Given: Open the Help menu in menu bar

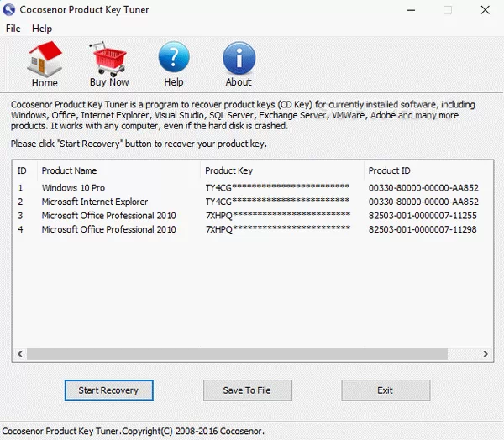Looking at the screenshot, I should pyautogui.click(x=42, y=29).
